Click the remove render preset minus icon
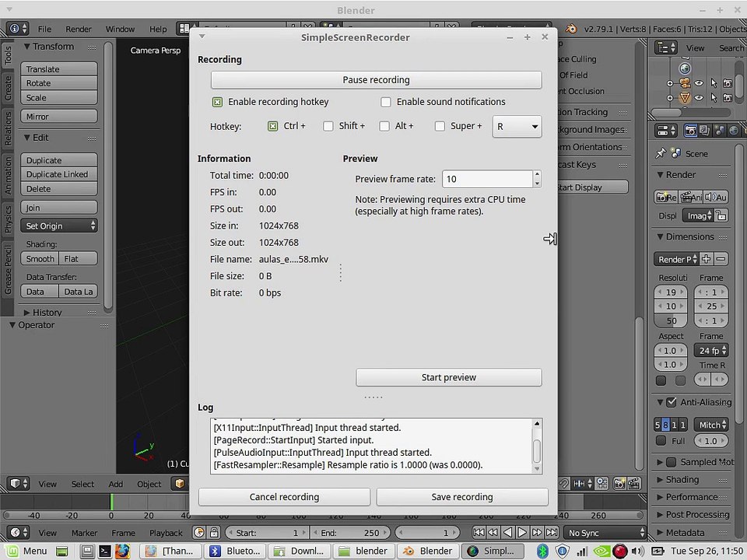This screenshot has height=560, width=747. point(721,259)
